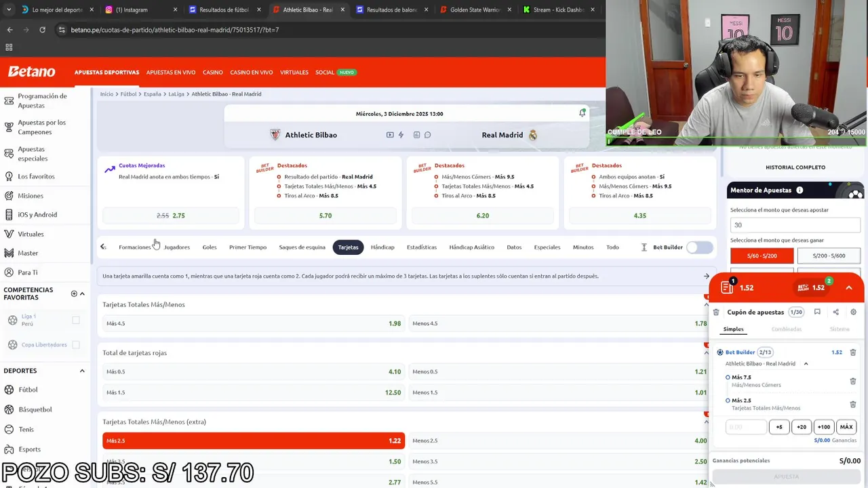Open the Virtuales sidebar icon

[x=9, y=234]
